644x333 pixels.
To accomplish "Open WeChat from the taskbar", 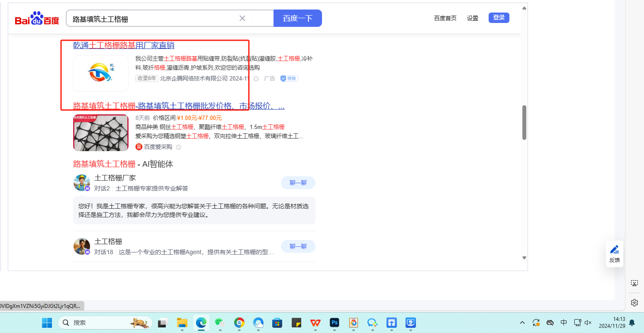I will (x=220, y=323).
